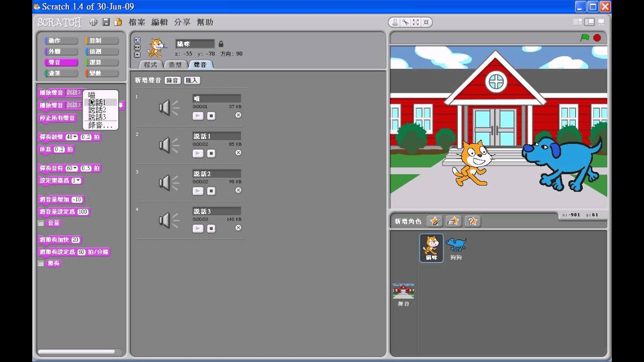Delete the 說話3 sound with its X icon
Image resolution: width=644 pixels, height=362 pixels.
238,228
